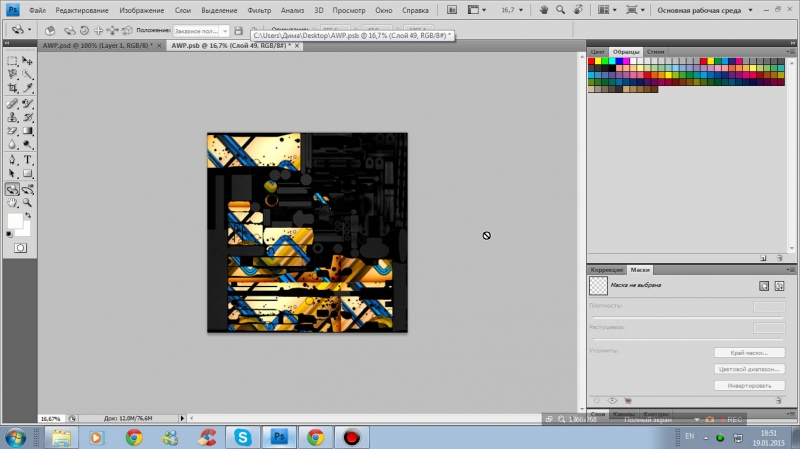Select the Lasso tool

coord(12,74)
